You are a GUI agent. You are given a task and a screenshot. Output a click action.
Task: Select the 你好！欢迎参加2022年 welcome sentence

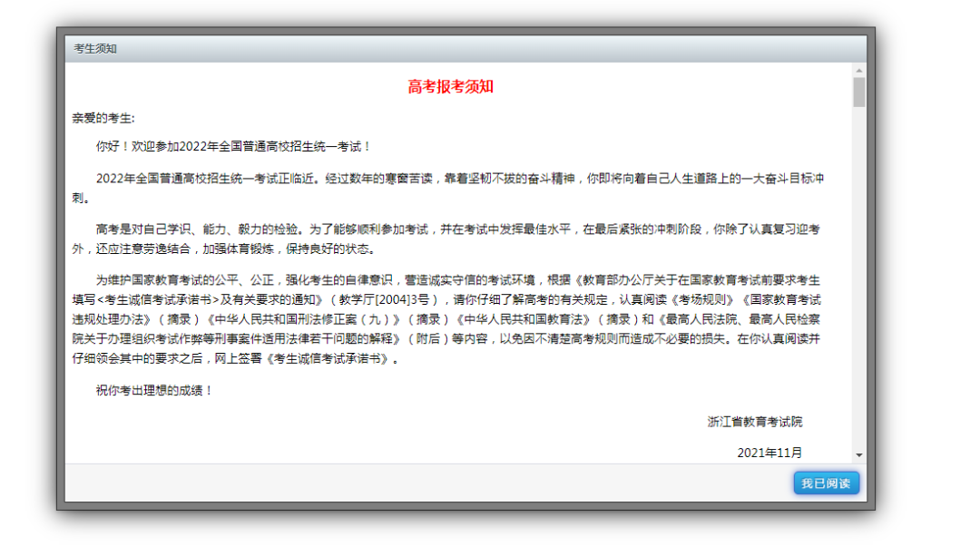233,146
